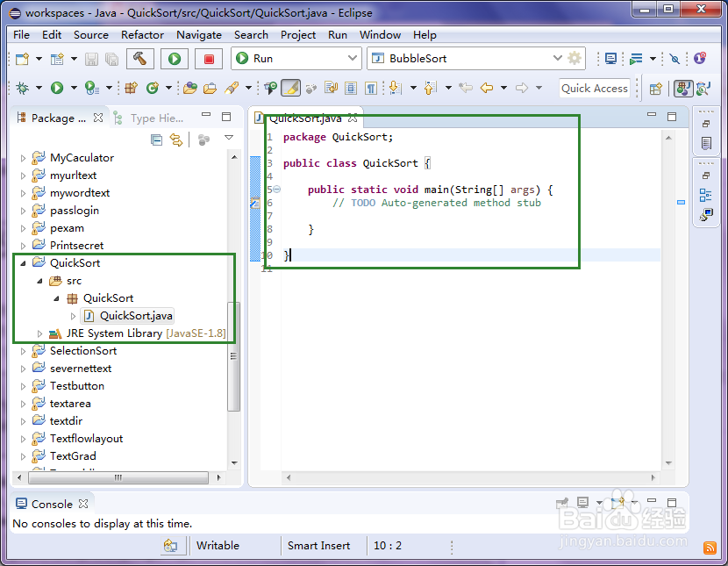The image size is (728, 566).
Task: Click the Next Annotation arrow icon
Action: pyautogui.click(x=395, y=88)
